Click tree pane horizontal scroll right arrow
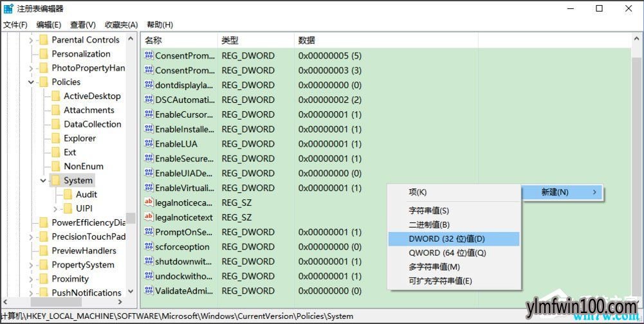This screenshot has width=644, height=324. (120, 302)
